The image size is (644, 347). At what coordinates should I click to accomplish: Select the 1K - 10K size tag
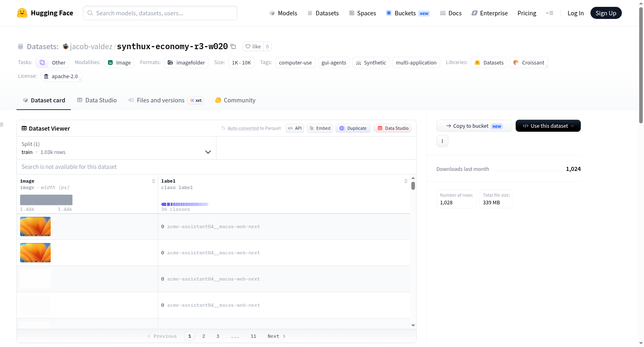[x=242, y=62]
